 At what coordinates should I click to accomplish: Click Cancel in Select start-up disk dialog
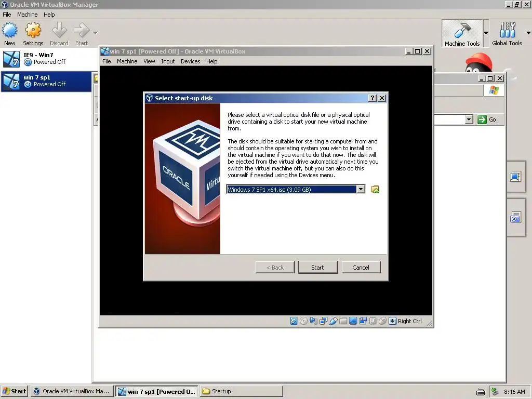pos(361,268)
